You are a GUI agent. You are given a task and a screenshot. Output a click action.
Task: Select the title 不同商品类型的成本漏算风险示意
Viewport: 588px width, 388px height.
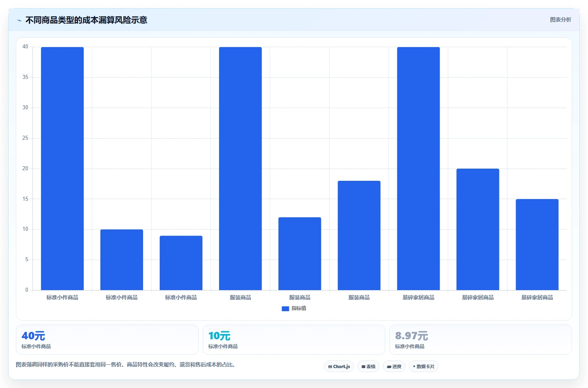tap(86, 20)
